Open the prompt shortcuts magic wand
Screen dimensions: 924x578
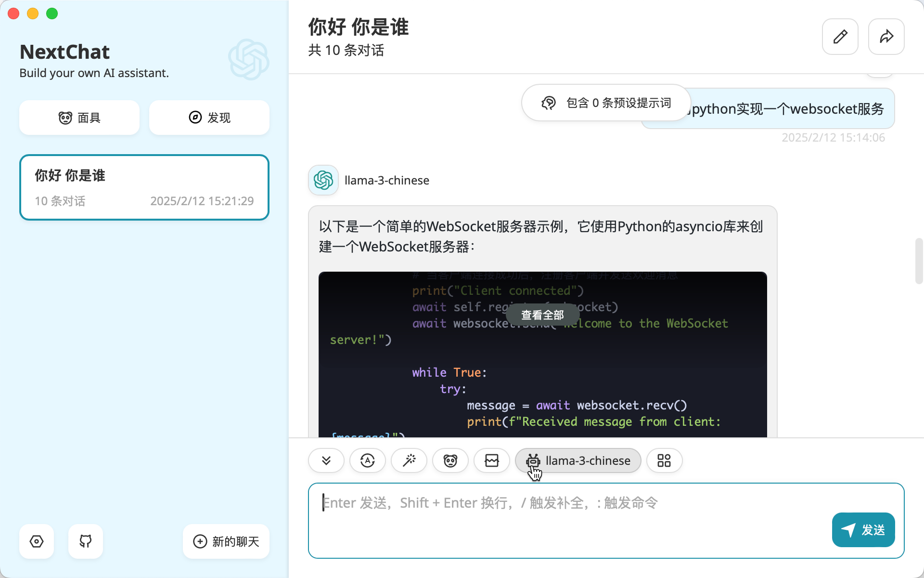click(x=409, y=460)
